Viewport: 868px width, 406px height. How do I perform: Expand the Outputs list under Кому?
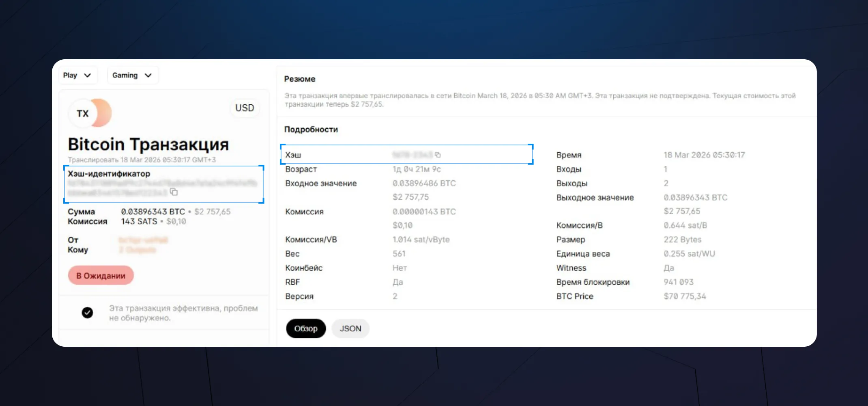pyautogui.click(x=138, y=250)
